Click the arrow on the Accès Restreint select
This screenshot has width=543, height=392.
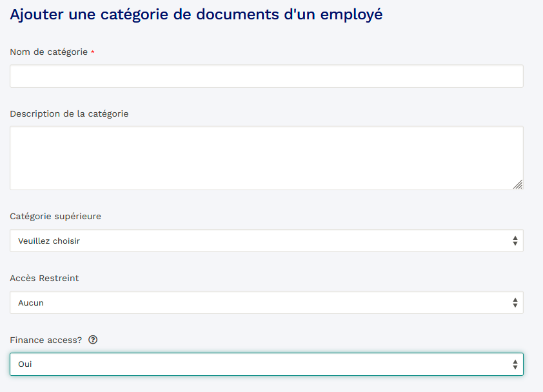(515, 302)
